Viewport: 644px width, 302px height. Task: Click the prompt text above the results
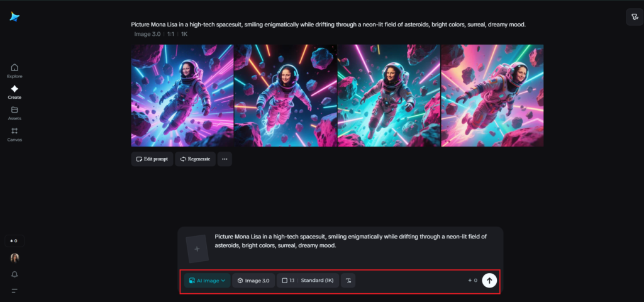[328, 25]
